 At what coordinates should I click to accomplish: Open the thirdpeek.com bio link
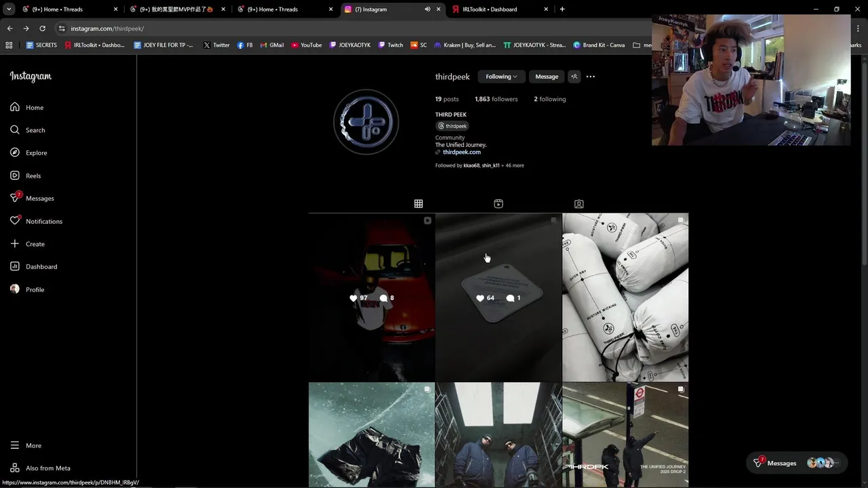coord(461,152)
